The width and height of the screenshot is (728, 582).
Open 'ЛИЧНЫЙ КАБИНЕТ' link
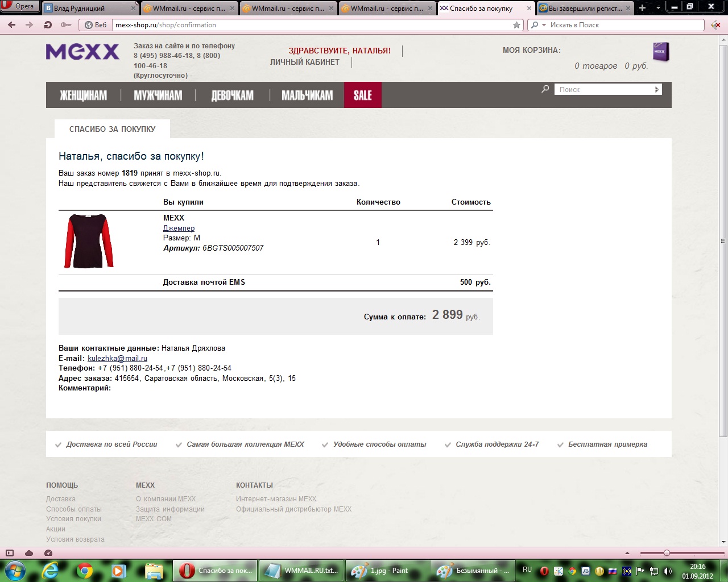[305, 62]
